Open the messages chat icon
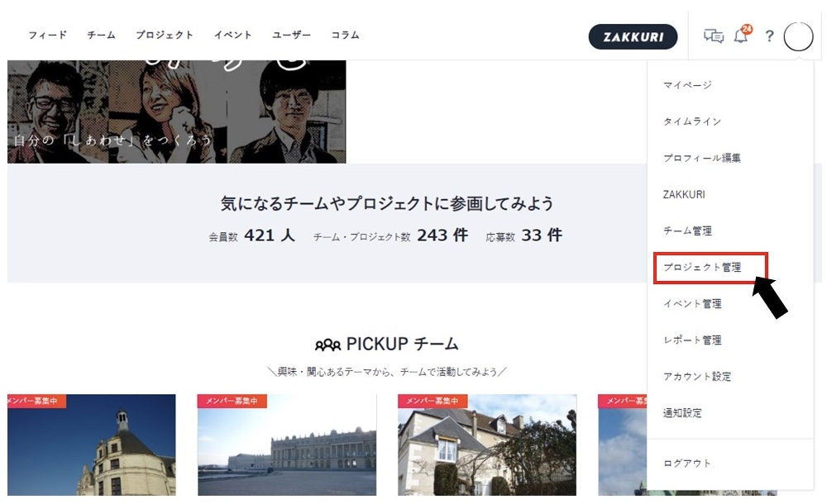Screen dimensions: 827x504 [x=713, y=36]
